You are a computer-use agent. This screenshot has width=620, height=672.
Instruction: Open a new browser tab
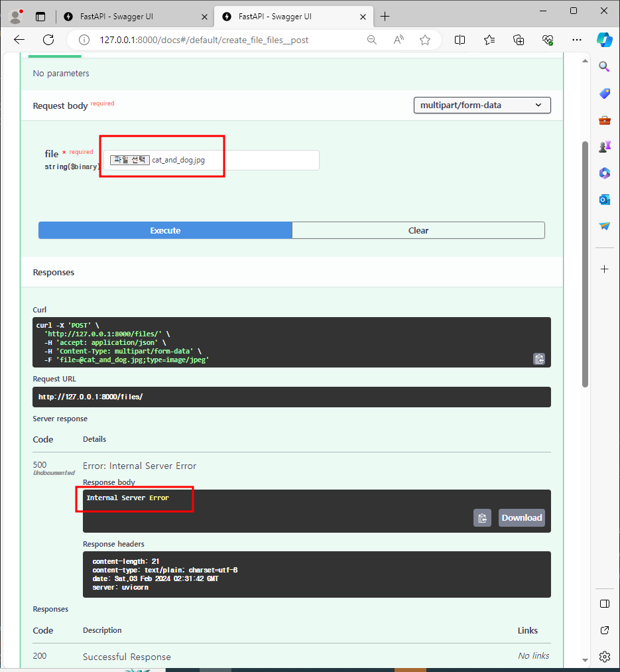[x=385, y=17]
